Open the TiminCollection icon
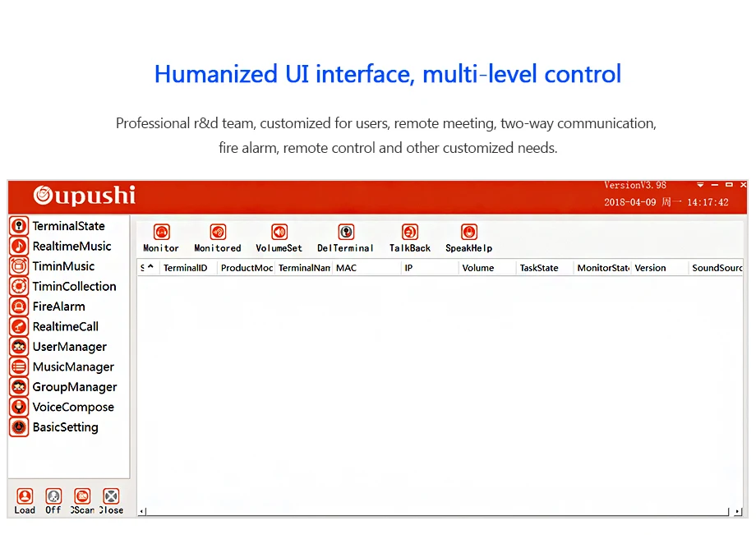 (x=19, y=286)
